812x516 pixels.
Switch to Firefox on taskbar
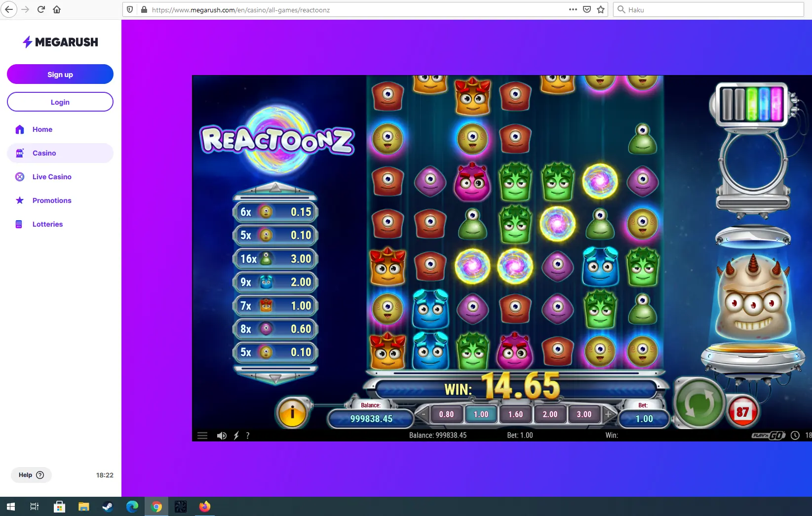pos(204,507)
